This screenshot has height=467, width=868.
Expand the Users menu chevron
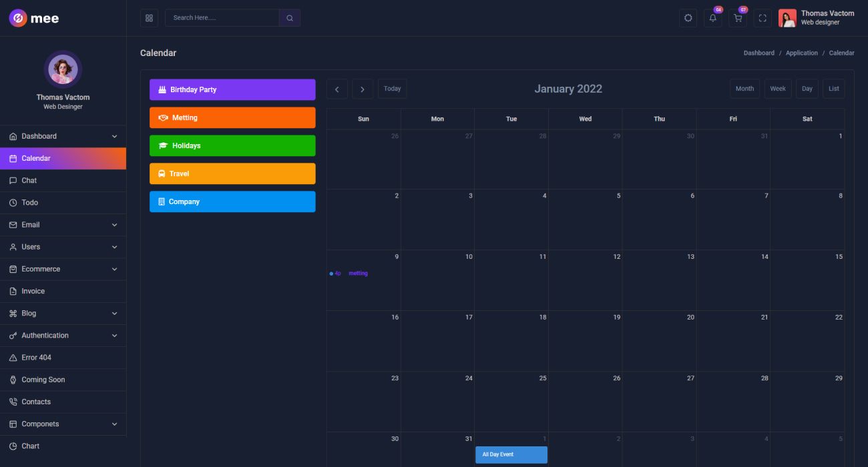(114, 247)
